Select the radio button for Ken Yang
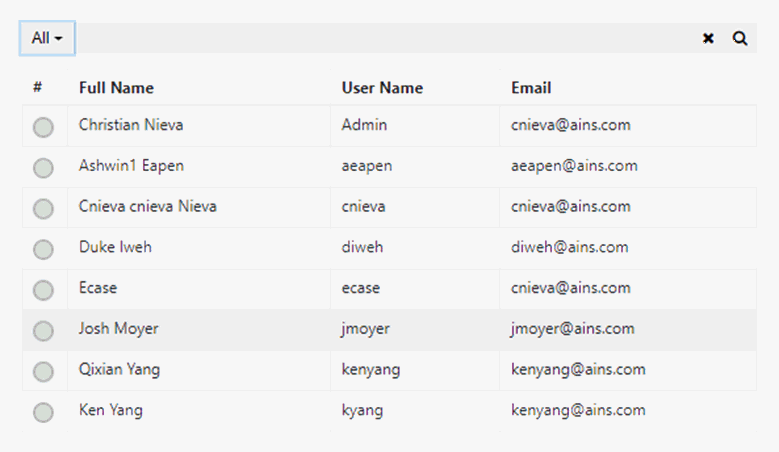The image size is (779, 452). pyautogui.click(x=43, y=412)
